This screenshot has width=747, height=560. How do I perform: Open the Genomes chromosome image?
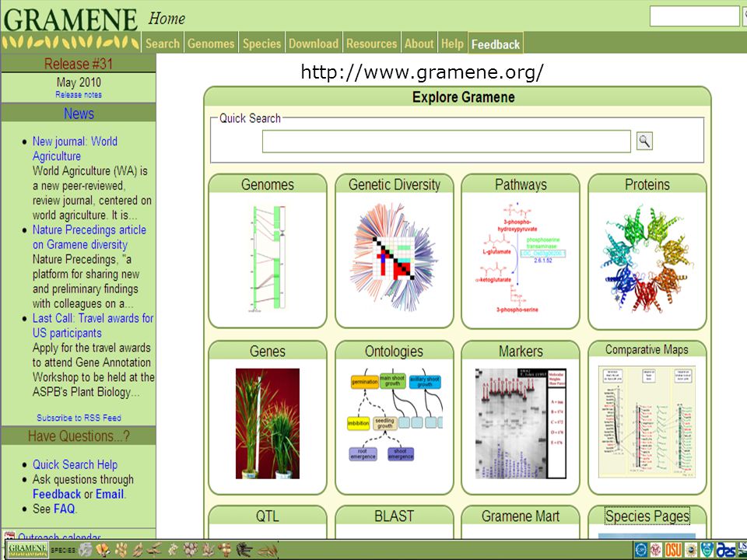(268, 258)
